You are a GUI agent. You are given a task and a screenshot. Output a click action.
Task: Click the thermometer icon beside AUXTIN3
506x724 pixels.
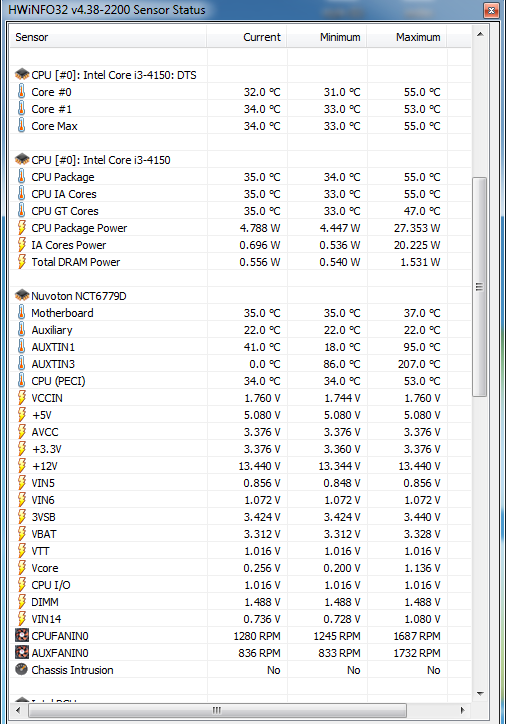pos(21,364)
